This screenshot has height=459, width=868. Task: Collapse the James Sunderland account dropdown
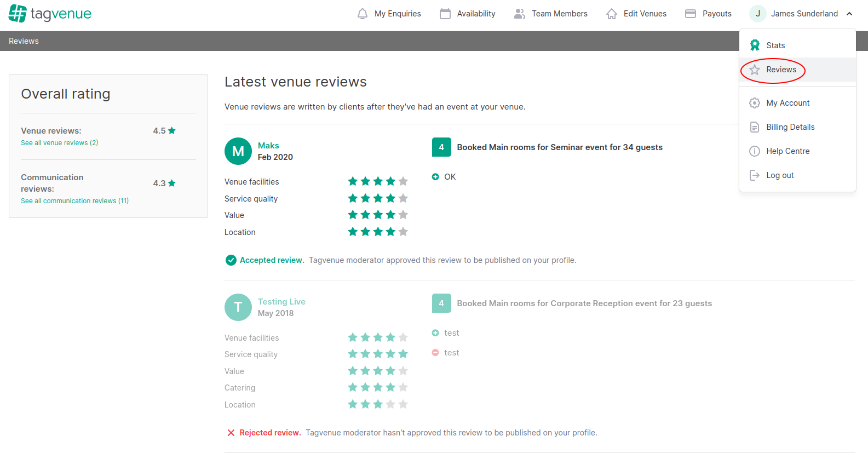tap(850, 14)
